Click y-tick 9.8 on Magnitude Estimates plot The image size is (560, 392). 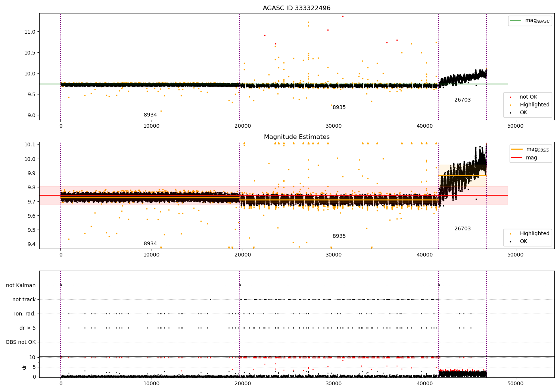pos(31,187)
